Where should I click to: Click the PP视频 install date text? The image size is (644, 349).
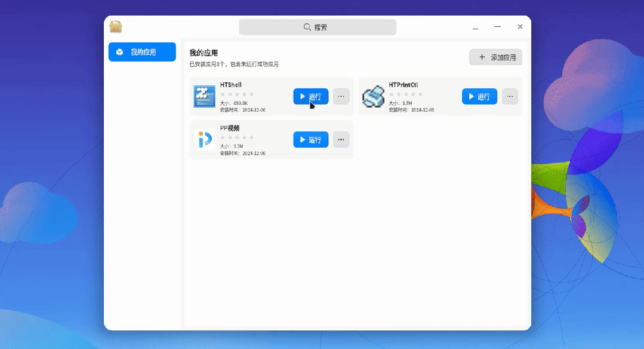243,154
